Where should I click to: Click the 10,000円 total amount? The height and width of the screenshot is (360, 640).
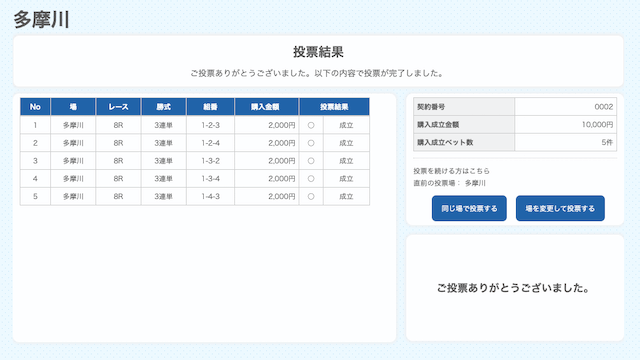[597, 124]
